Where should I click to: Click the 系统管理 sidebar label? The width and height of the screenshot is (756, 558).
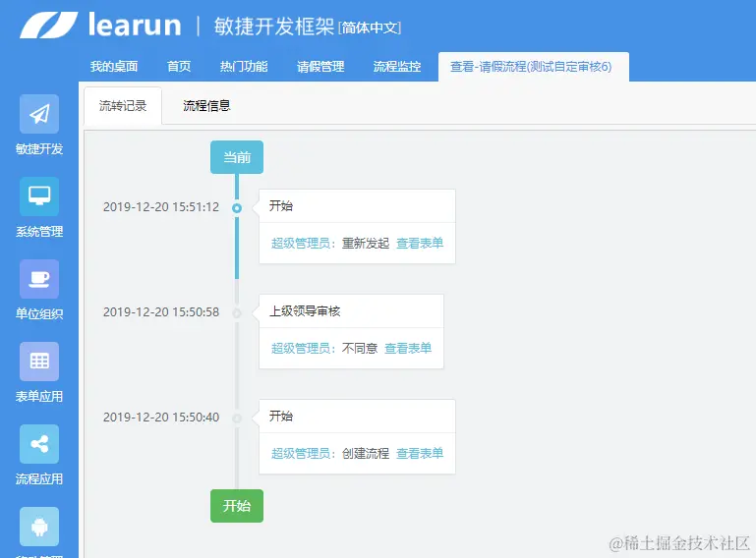pyautogui.click(x=39, y=232)
